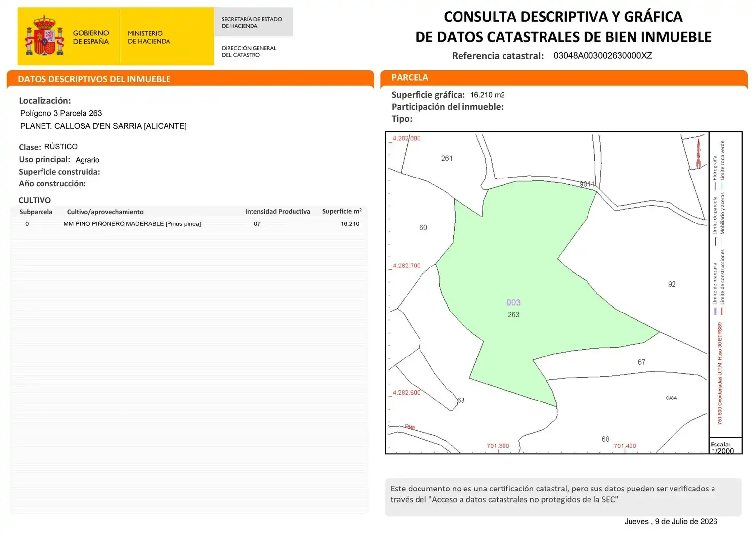Click the disclaimer note about cadastral certification

click(x=563, y=497)
